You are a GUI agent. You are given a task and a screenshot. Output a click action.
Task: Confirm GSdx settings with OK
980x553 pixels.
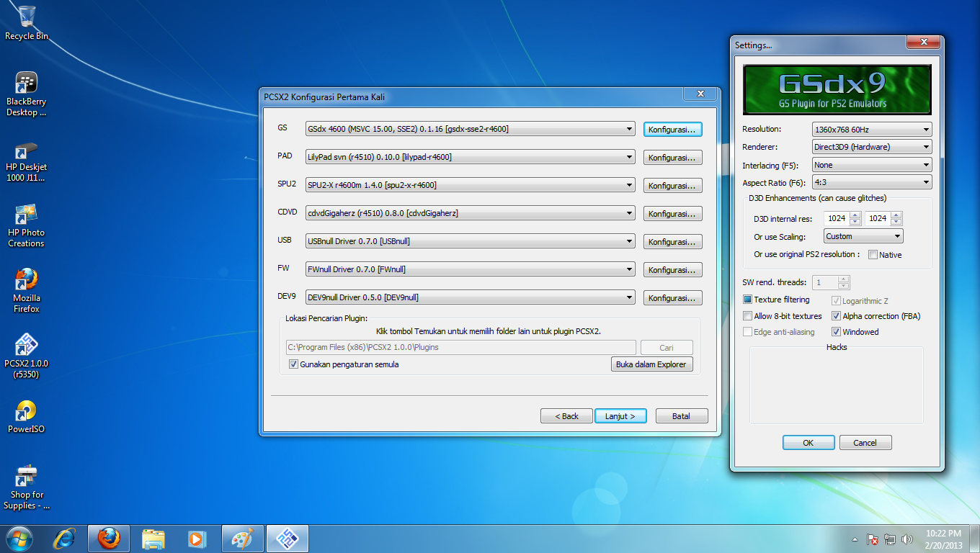pos(808,443)
